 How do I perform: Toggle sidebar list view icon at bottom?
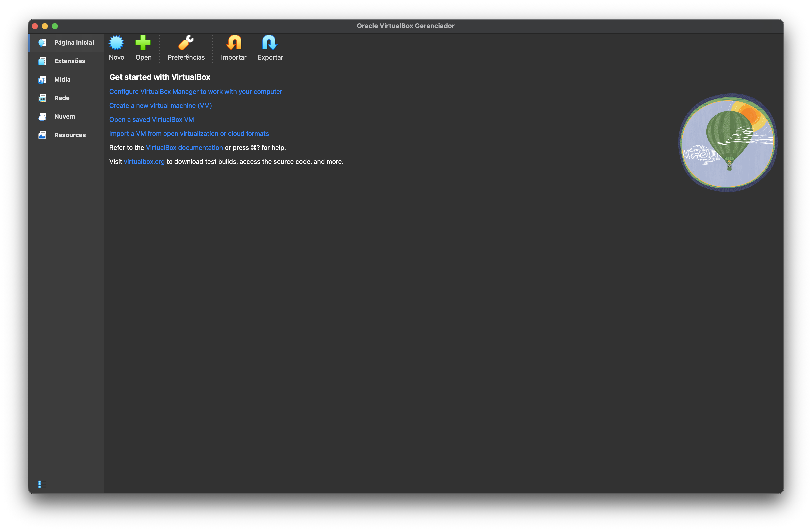(42, 484)
